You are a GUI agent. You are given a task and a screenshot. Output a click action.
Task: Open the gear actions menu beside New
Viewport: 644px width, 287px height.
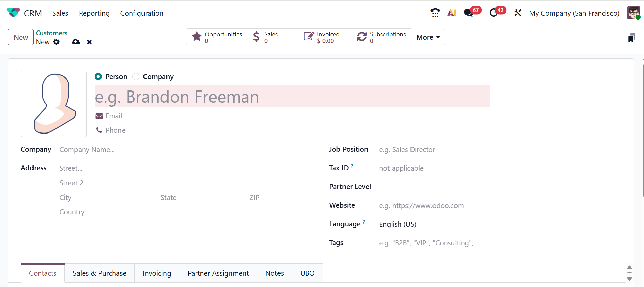click(57, 42)
